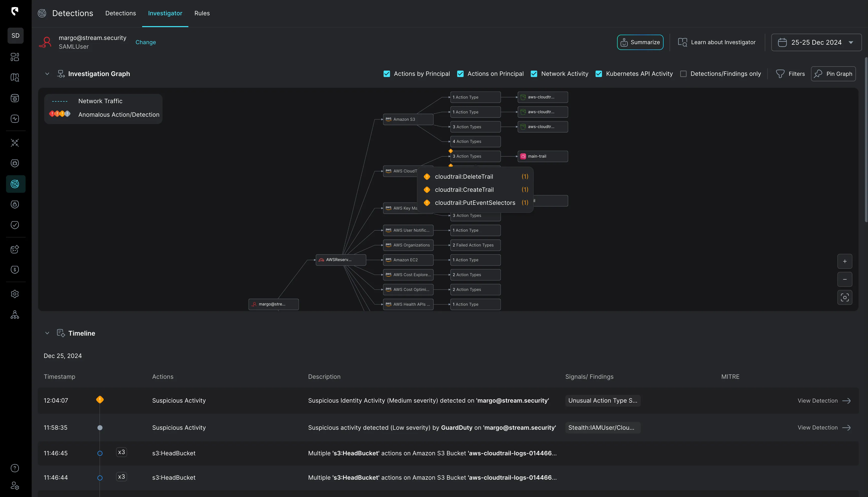Open the settings gear sidebar icon

pos(15,294)
